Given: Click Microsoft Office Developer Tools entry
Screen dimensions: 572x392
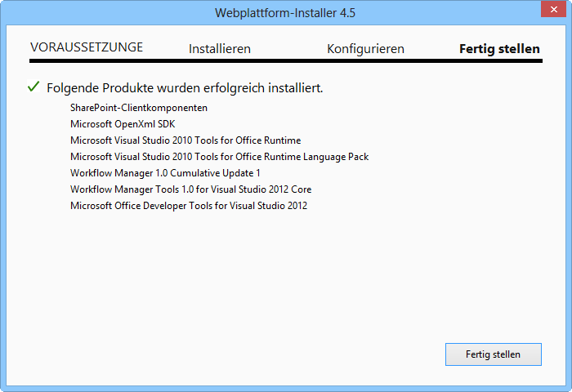Looking at the screenshot, I should tap(189, 206).
